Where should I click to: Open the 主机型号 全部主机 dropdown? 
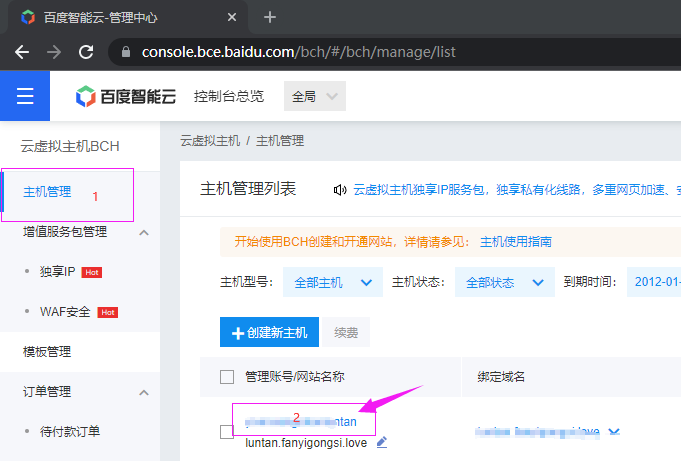coord(332,282)
